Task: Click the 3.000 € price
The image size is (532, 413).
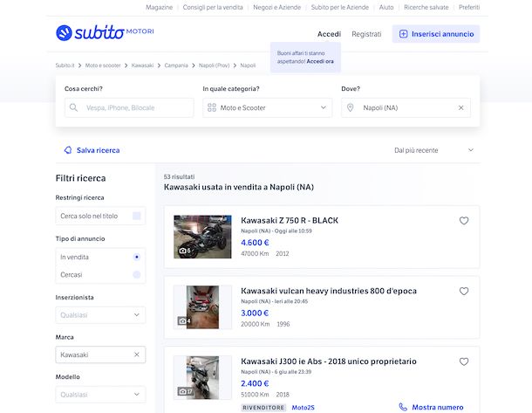Action: [255, 313]
